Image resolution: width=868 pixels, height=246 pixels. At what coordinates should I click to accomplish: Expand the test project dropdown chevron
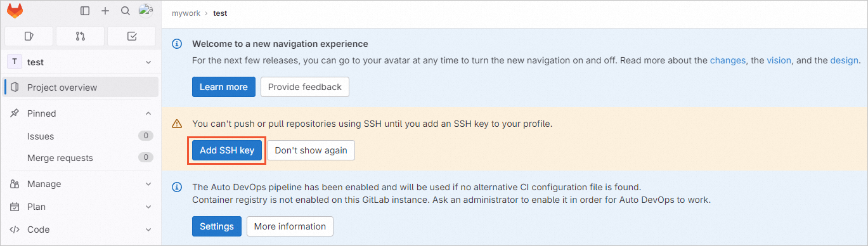click(148, 62)
